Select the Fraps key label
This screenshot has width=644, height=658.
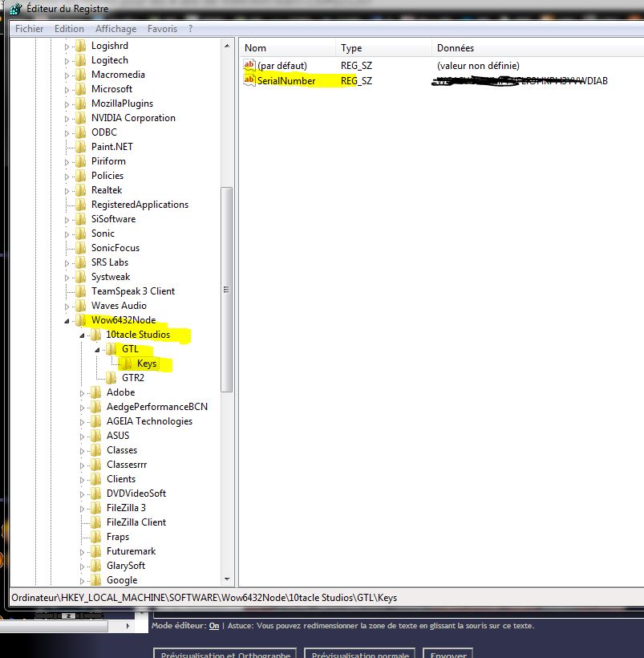click(117, 537)
